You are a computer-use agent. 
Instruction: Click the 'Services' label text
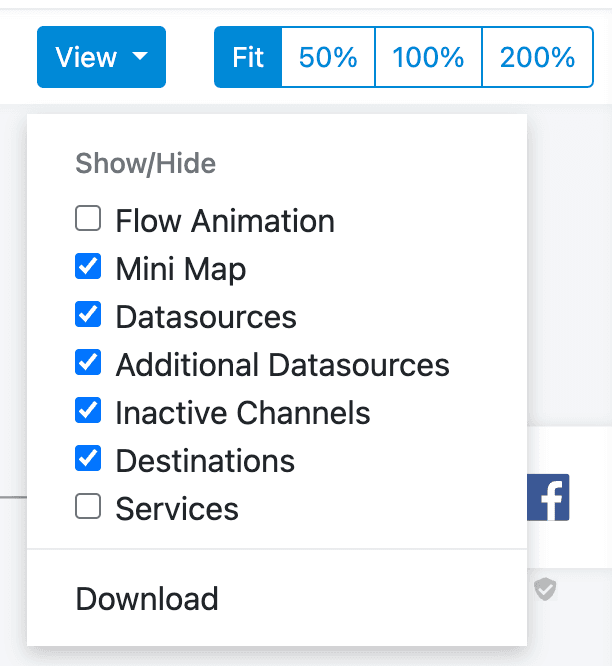[177, 509]
